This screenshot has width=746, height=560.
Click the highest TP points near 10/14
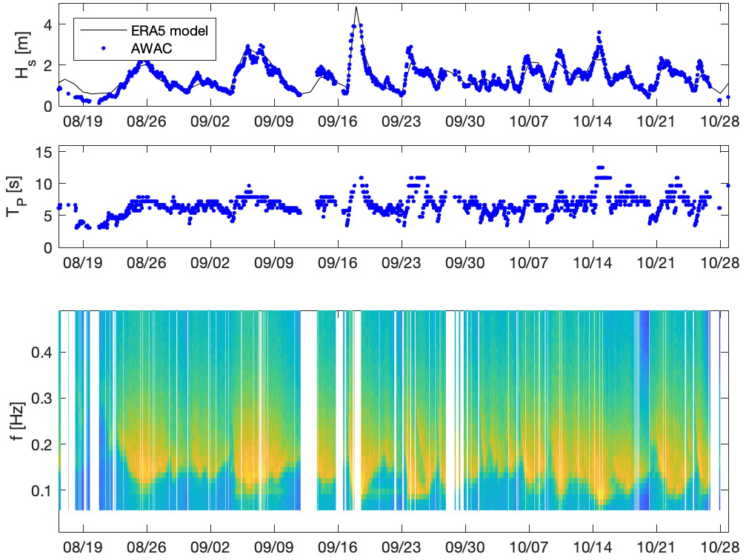pos(600,167)
